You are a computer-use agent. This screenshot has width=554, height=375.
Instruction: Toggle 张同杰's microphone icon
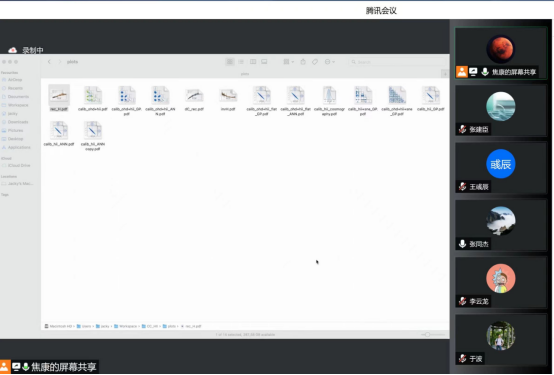(x=462, y=244)
